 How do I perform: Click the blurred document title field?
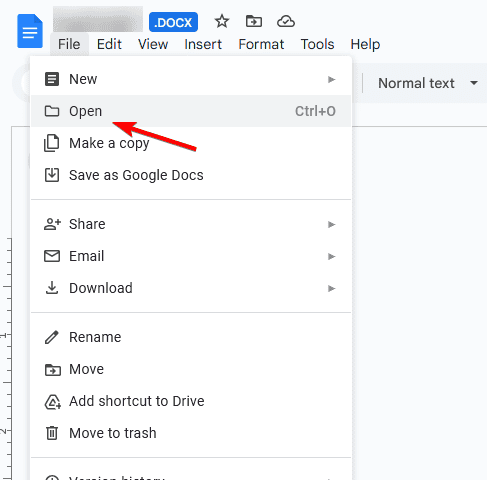tap(98, 19)
